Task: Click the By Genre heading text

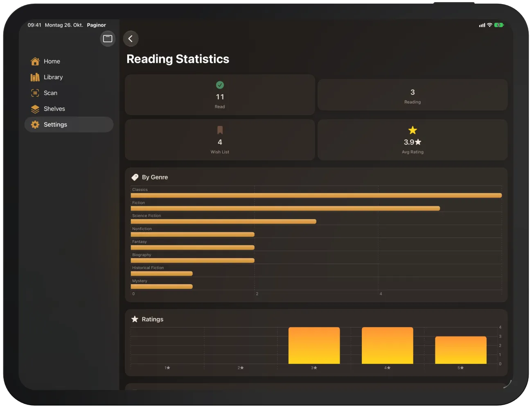Action: point(155,177)
